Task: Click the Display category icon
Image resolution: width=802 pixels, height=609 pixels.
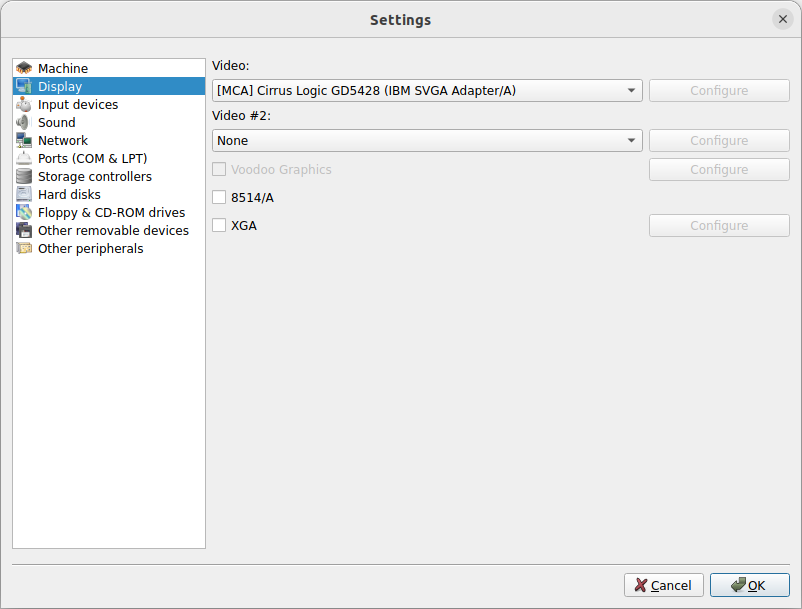Action: pyautogui.click(x=25, y=86)
